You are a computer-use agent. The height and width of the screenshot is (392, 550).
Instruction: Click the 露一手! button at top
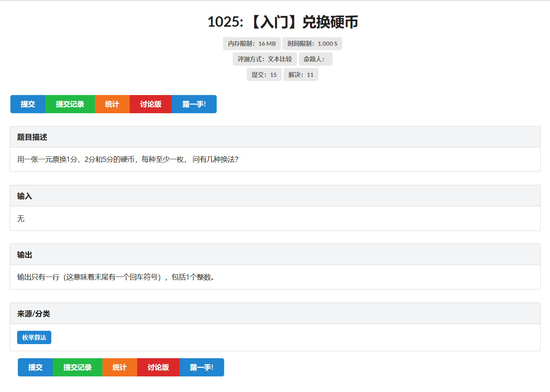tap(194, 104)
